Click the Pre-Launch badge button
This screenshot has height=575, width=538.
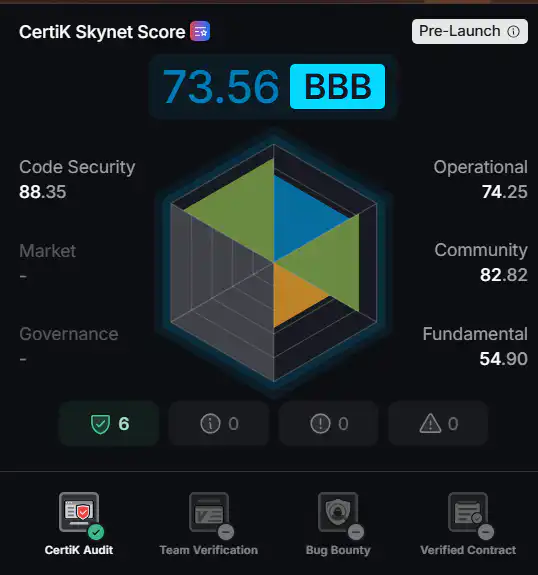[470, 32]
